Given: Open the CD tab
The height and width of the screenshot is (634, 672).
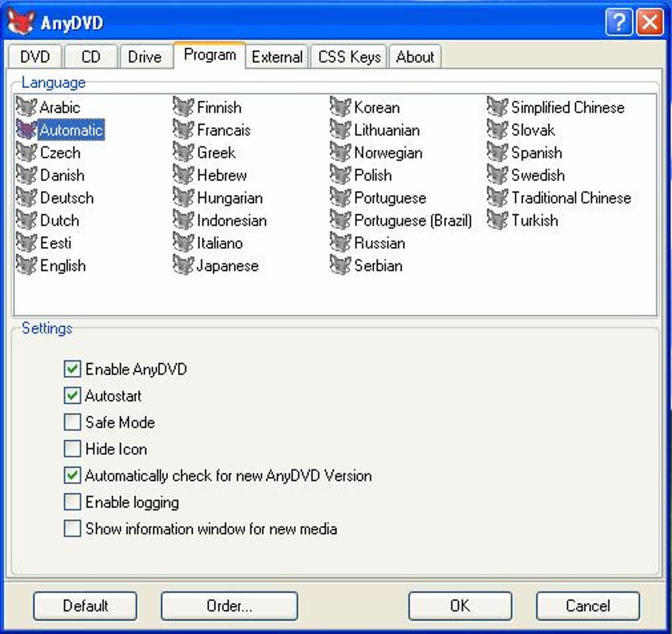Looking at the screenshot, I should [x=90, y=57].
